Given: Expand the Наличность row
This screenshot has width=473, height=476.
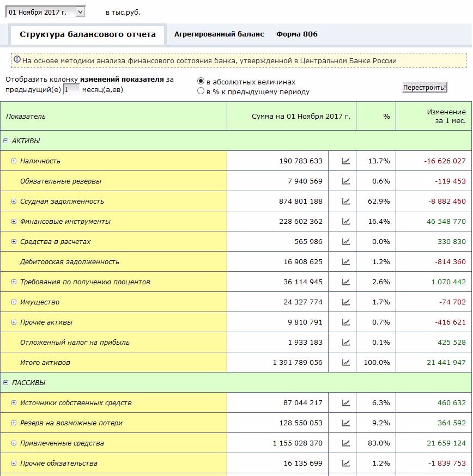Looking at the screenshot, I should click(14, 161).
